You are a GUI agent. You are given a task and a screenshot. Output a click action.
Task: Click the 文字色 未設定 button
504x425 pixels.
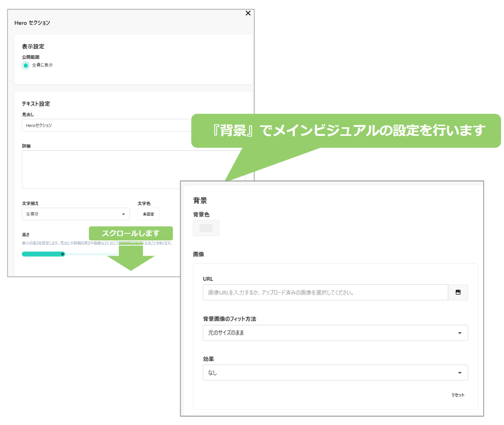point(148,214)
